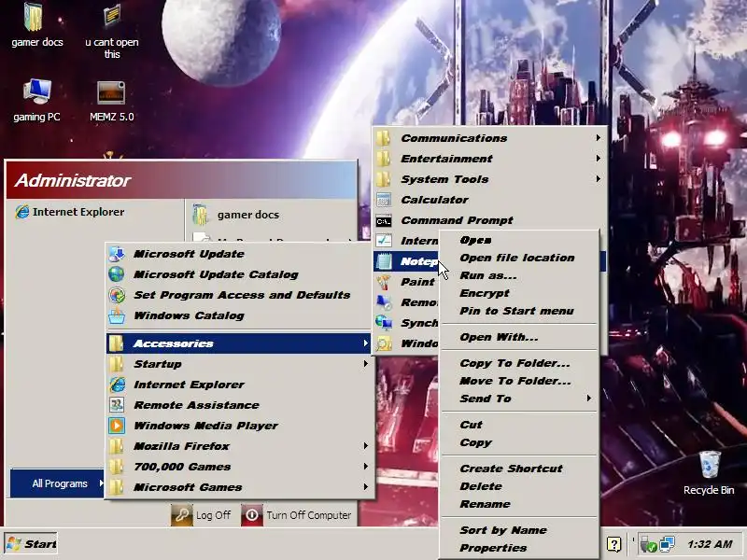Click the Turn Off Computer power icon
The image size is (747, 560).
click(252, 515)
